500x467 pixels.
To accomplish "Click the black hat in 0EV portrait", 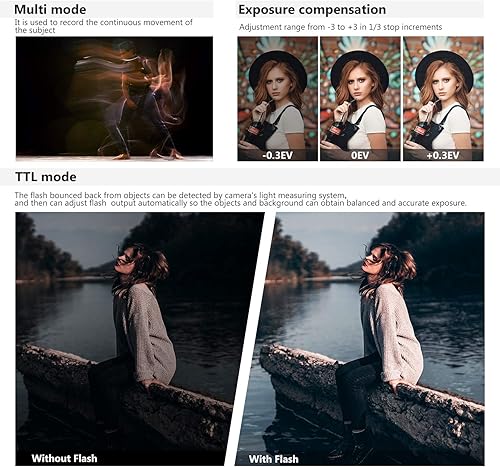I will (x=360, y=68).
